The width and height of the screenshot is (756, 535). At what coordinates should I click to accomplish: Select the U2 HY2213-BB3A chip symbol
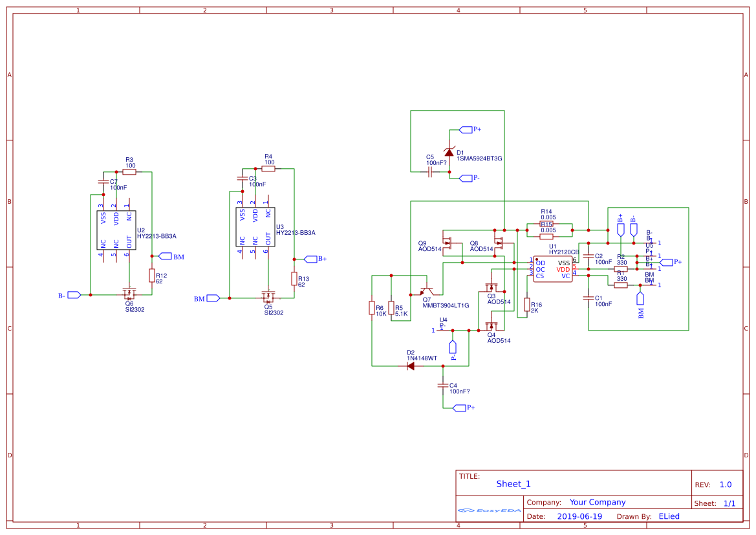pyautogui.click(x=116, y=230)
